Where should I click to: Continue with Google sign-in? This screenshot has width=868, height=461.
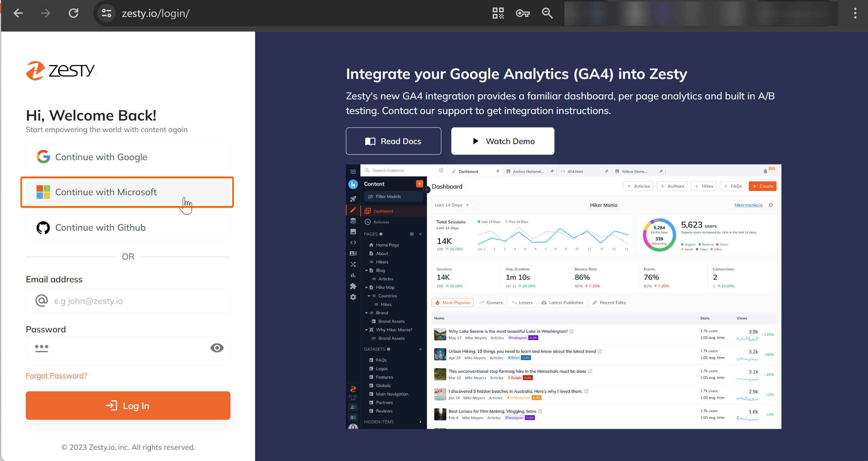(128, 157)
